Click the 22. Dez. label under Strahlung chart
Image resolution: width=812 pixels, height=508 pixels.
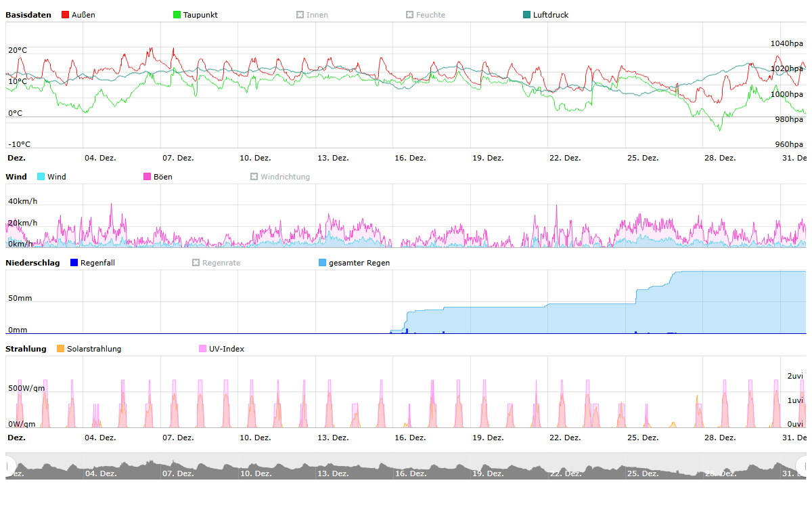(x=565, y=438)
